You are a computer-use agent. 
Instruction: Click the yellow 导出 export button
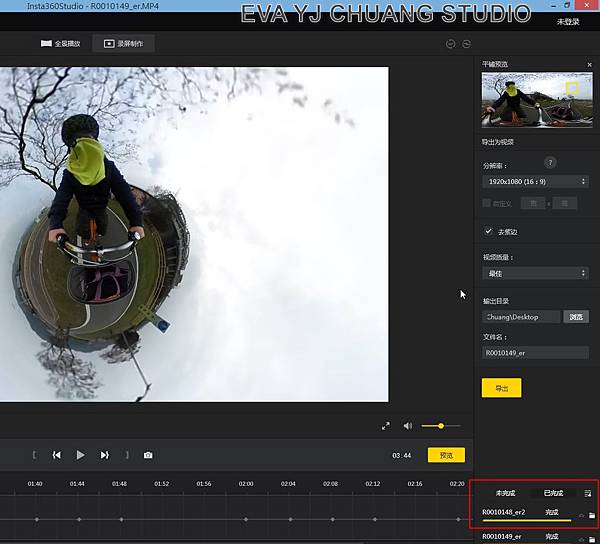[501, 388]
